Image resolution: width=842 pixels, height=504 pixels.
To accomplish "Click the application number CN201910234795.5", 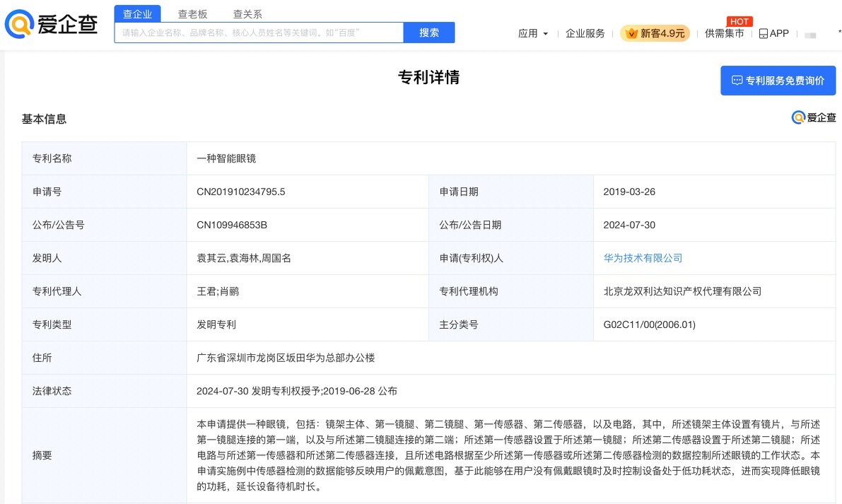I will tap(240, 192).
